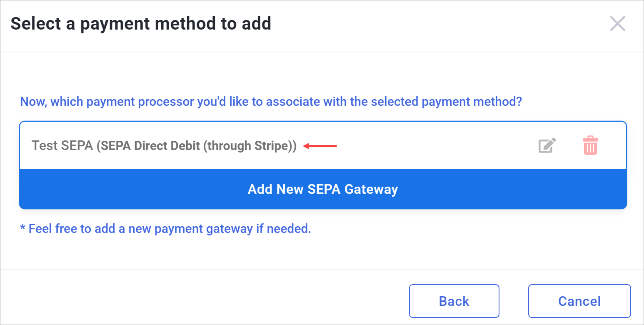644x325 pixels.
Task: Pick the Test SEPA entry in the processor list
Action: [323, 145]
